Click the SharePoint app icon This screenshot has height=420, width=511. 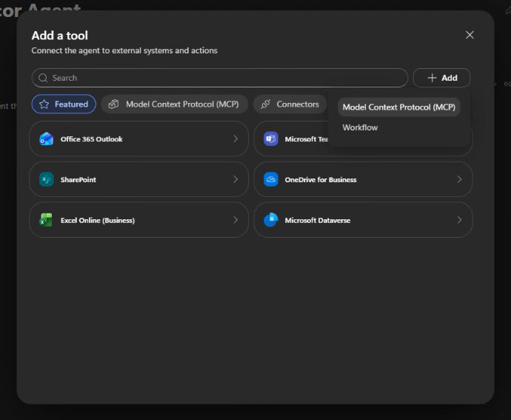46,179
